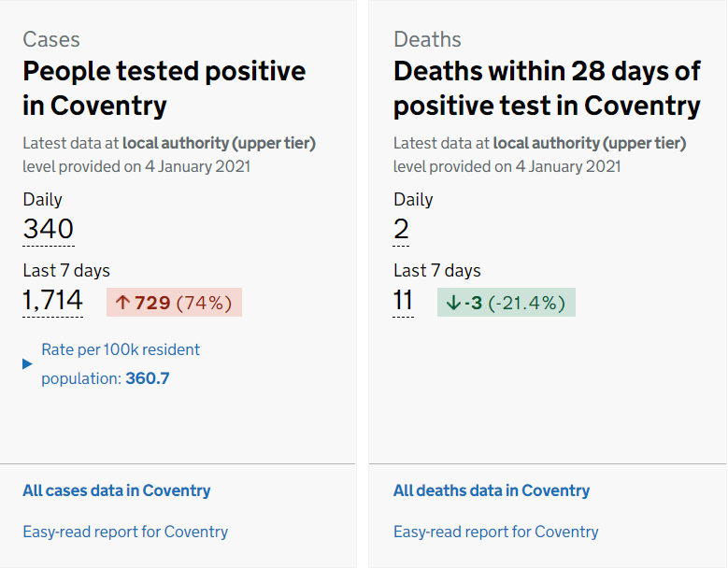This screenshot has width=728, height=568.
Task: Open the Rate per 100k resident population details
Action: coord(121,350)
